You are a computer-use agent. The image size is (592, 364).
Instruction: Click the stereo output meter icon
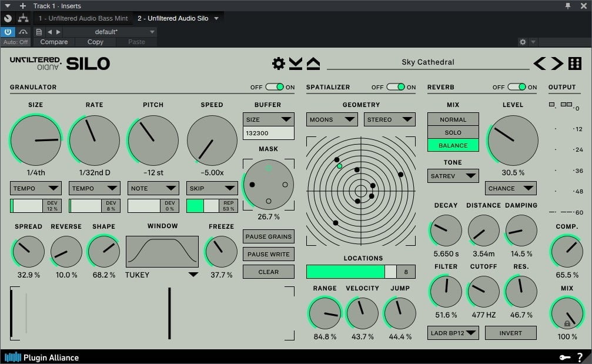(566, 104)
